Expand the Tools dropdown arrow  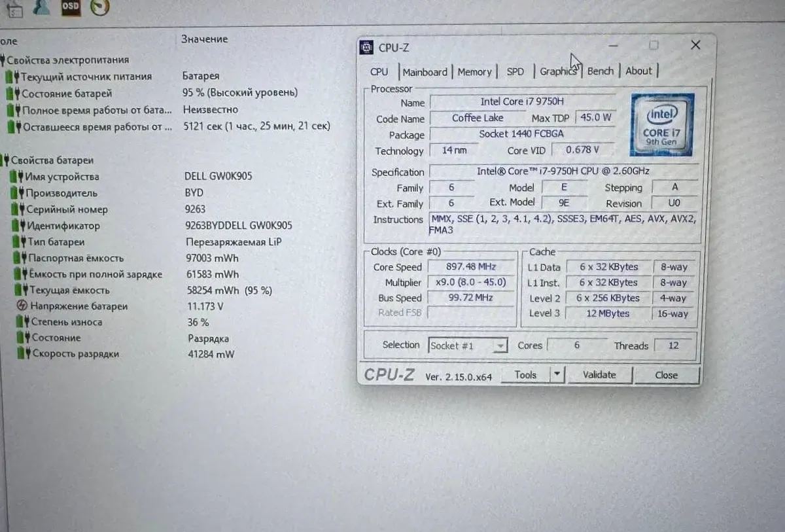click(x=557, y=374)
